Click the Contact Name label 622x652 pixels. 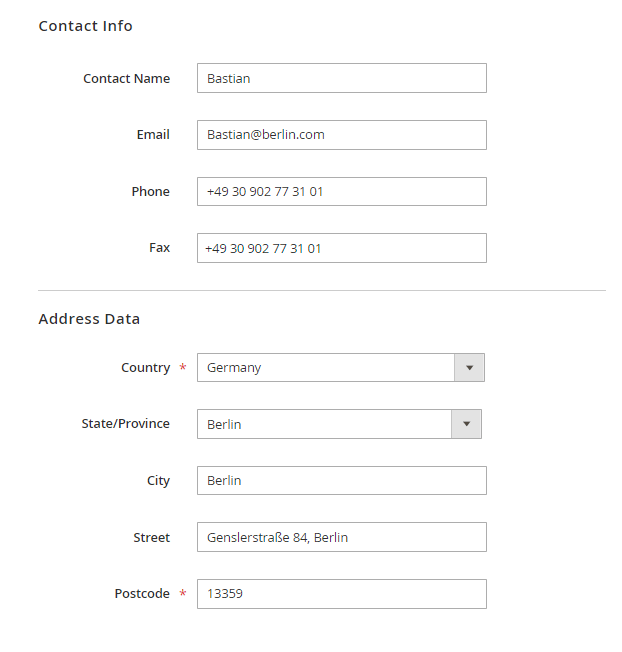click(x=126, y=79)
